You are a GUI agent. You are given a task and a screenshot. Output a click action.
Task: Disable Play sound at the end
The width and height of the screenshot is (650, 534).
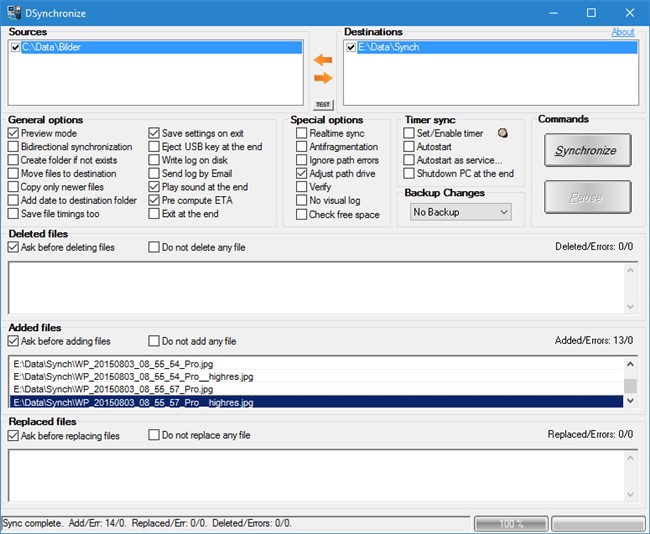[x=154, y=187]
